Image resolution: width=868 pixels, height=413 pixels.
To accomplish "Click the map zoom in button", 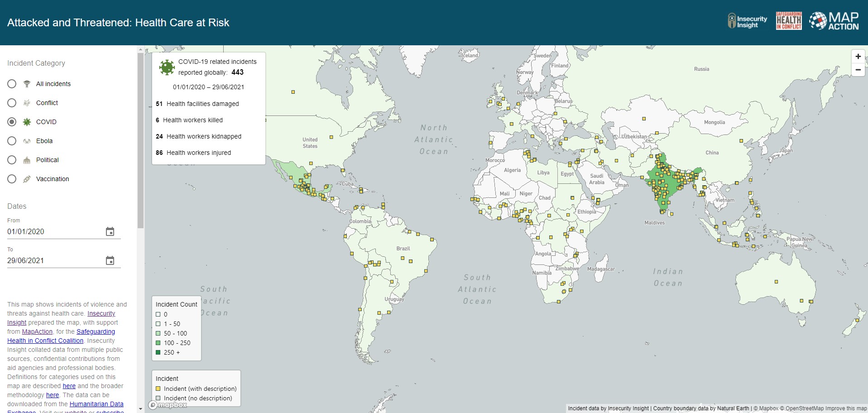I will [858, 56].
